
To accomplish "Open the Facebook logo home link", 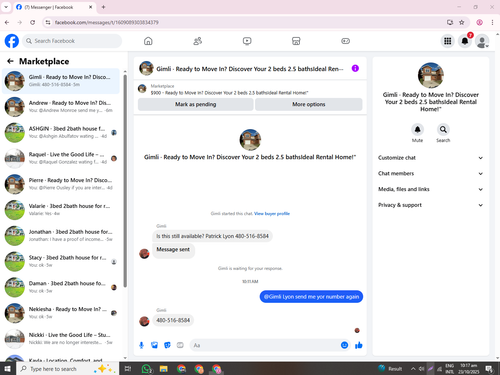I will click(x=12, y=41).
